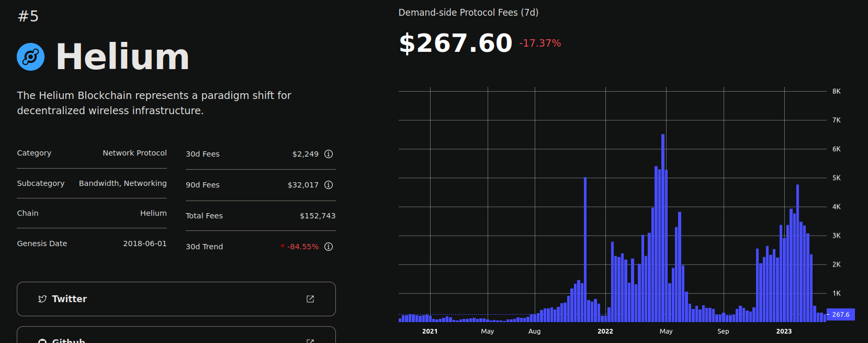Click the Chain label
The width and height of the screenshot is (868, 343).
(x=28, y=213)
